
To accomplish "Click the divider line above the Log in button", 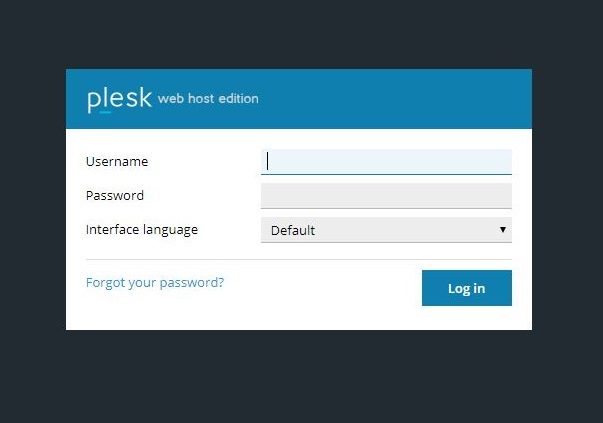I will coord(299,260).
